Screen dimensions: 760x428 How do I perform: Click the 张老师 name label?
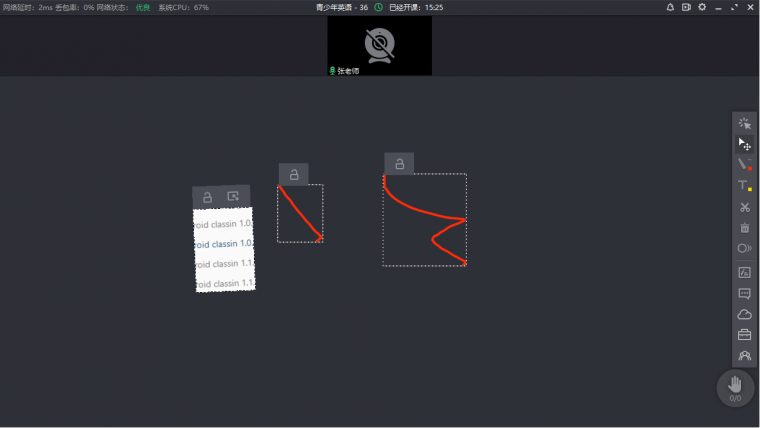pyautogui.click(x=348, y=71)
